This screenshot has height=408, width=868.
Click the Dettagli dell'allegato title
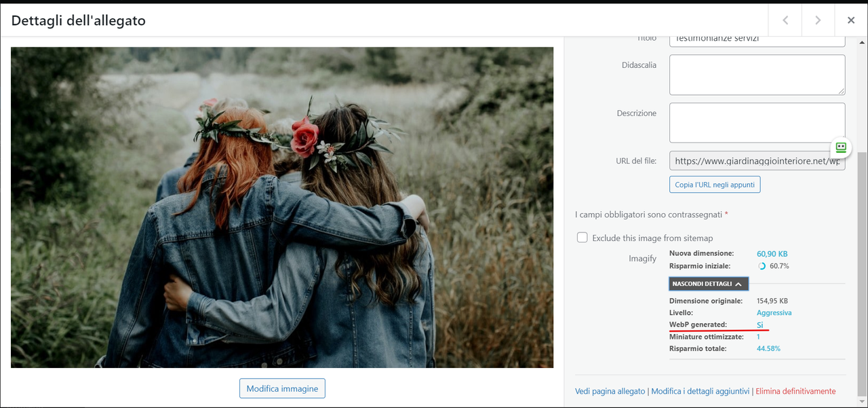tap(79, 21)
